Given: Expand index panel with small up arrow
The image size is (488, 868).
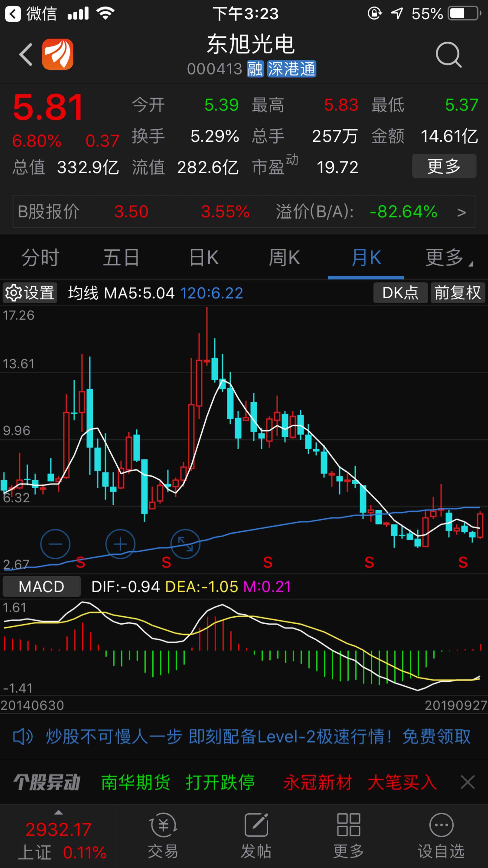Looking at the screenshot, I should [x=59, y=812].
